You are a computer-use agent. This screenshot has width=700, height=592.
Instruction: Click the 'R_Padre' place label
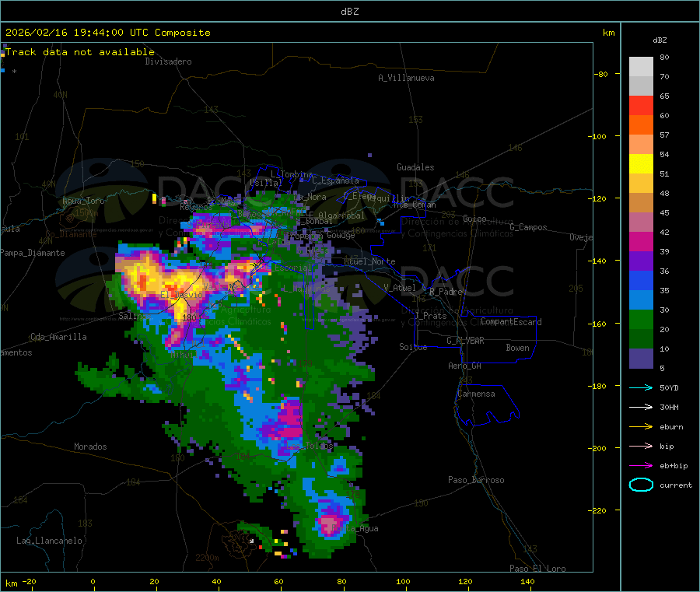point(446,292)
